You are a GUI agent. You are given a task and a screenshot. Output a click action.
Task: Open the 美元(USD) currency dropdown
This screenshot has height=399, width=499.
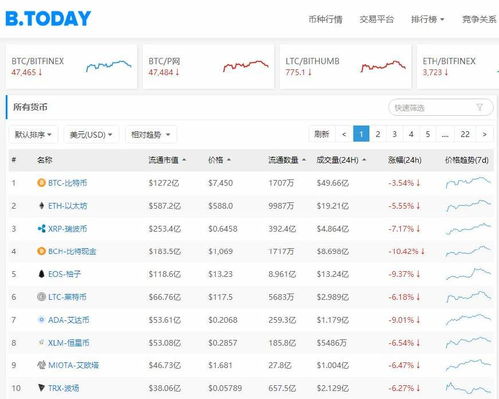pyautogui.click(x=91, y=135)
